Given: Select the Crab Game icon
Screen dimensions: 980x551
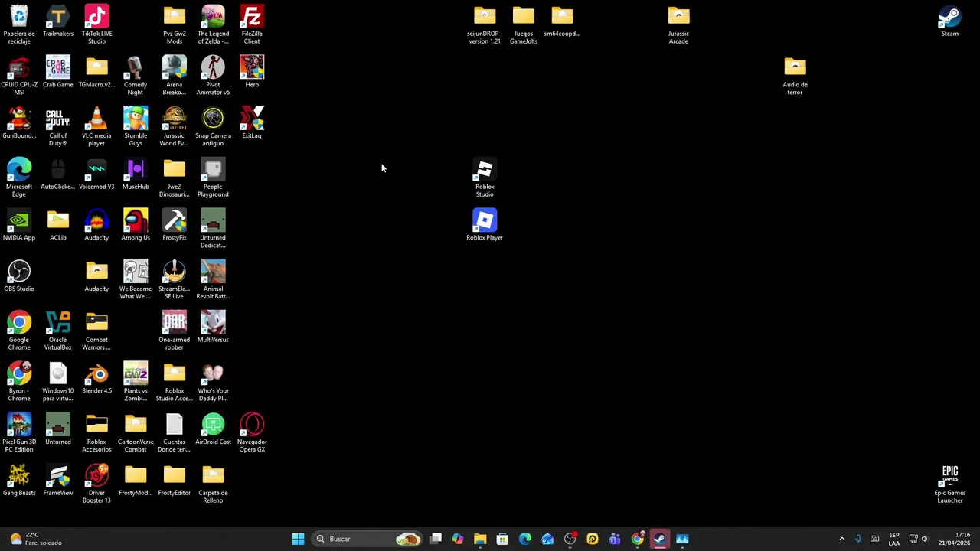Looking at the screenshot, I should 58,72.
